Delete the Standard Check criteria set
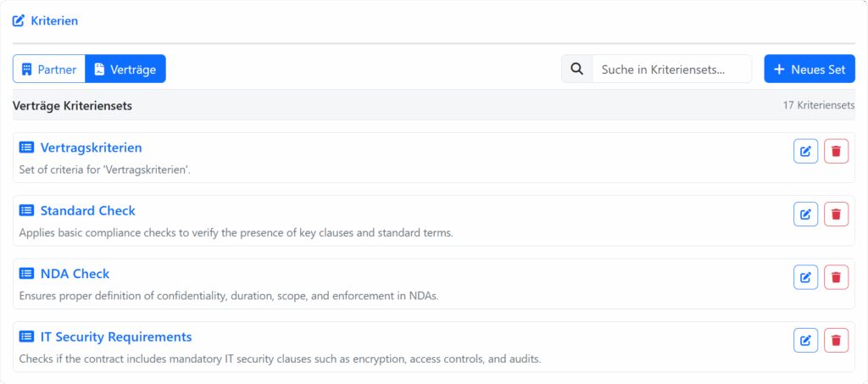 836,214
